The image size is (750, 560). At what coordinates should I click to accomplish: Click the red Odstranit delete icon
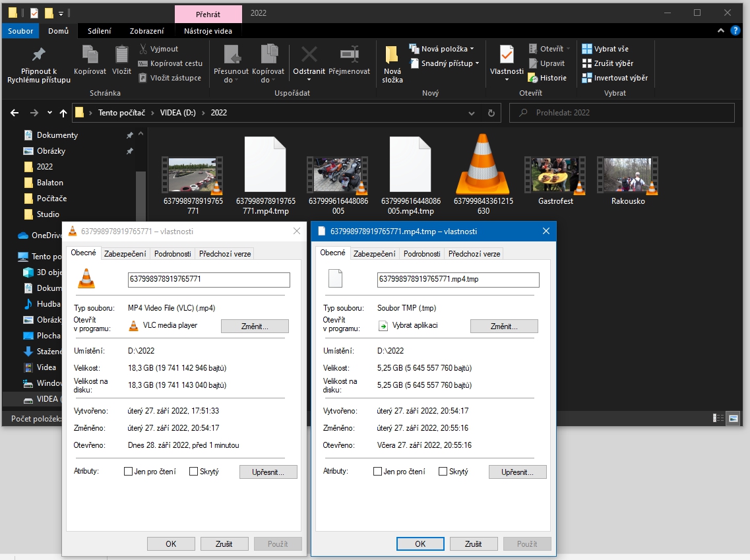[x=309, y=55]
